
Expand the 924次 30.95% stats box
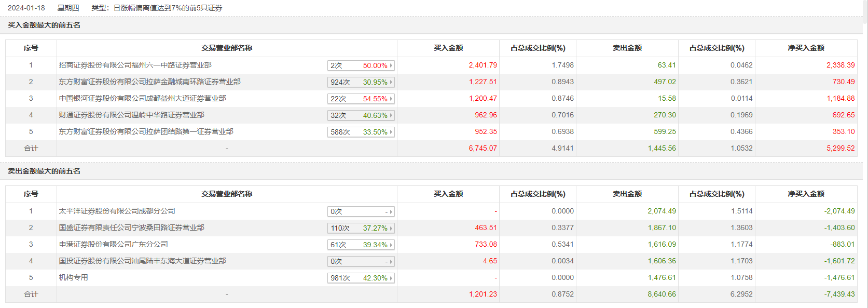(361, 82)
